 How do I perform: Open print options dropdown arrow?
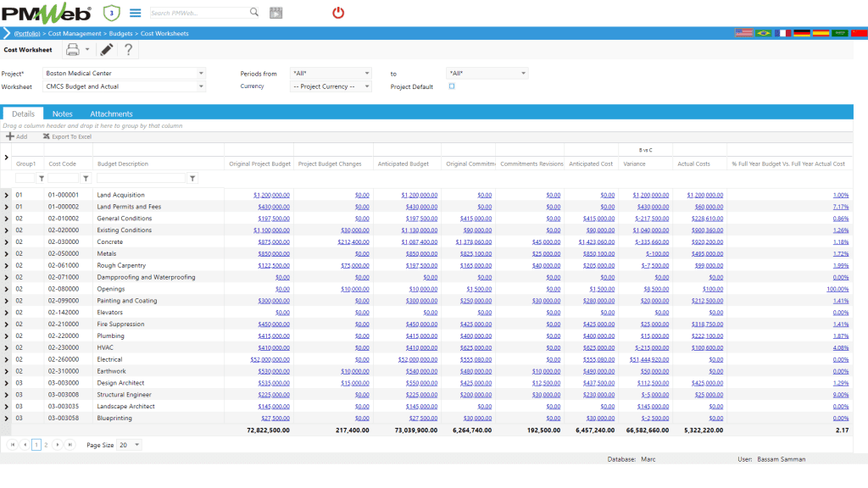click(87, 50)
